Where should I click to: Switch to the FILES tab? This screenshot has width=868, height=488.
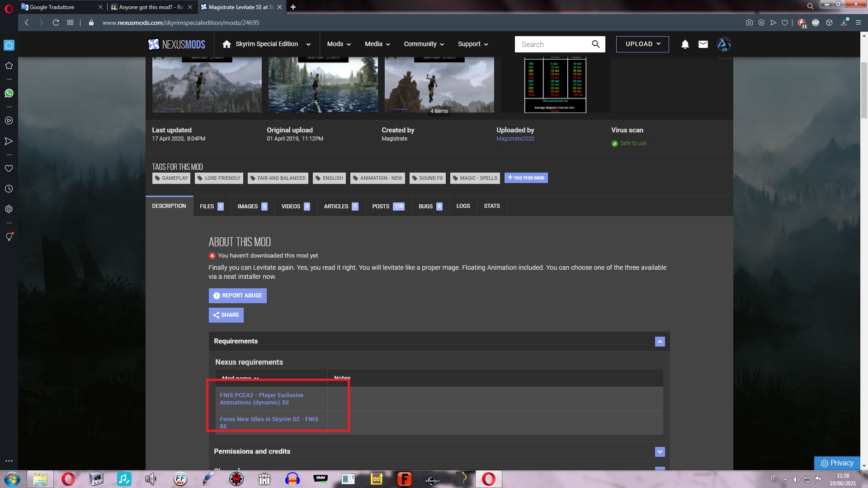point(212,206)
